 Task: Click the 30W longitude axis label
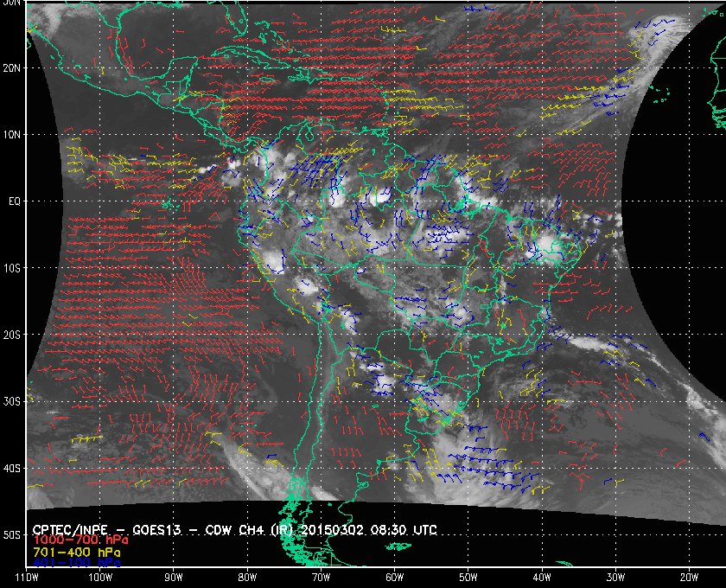(x=615, y=578)
